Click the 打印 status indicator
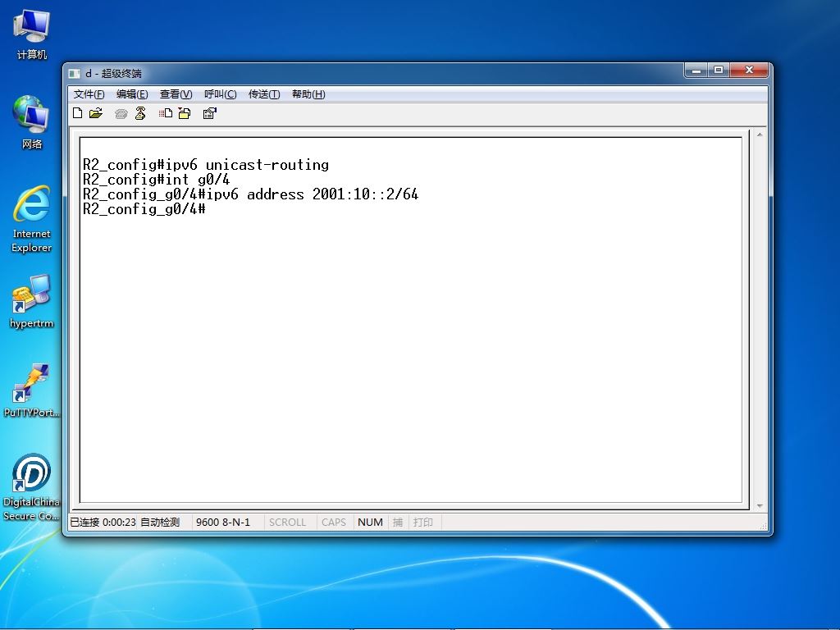The image size is (840, 630). pos(423,523)
